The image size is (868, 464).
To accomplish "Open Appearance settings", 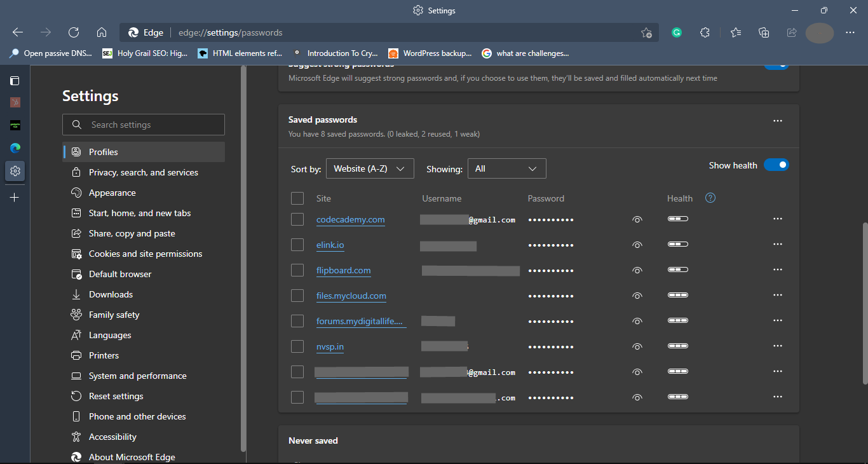I will (144, 193).
